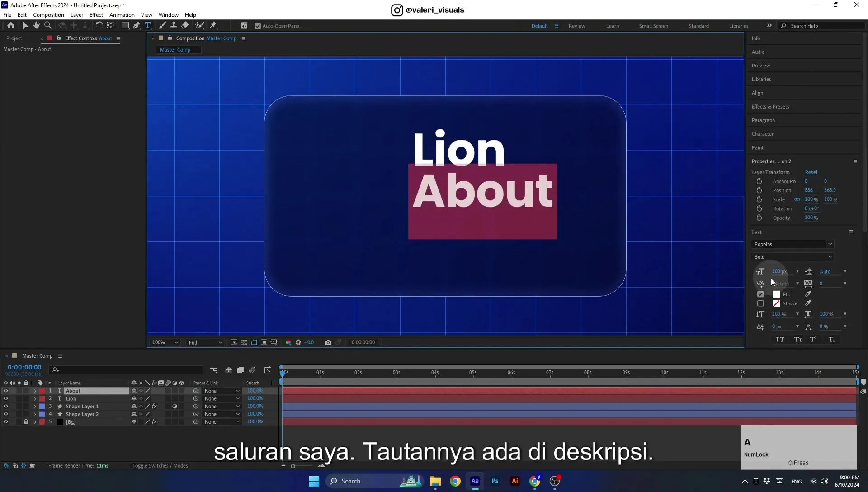Hide the Shape Layer 1 eye toggle
Screen dimensions: 868x492
click(x=6, y=407)
